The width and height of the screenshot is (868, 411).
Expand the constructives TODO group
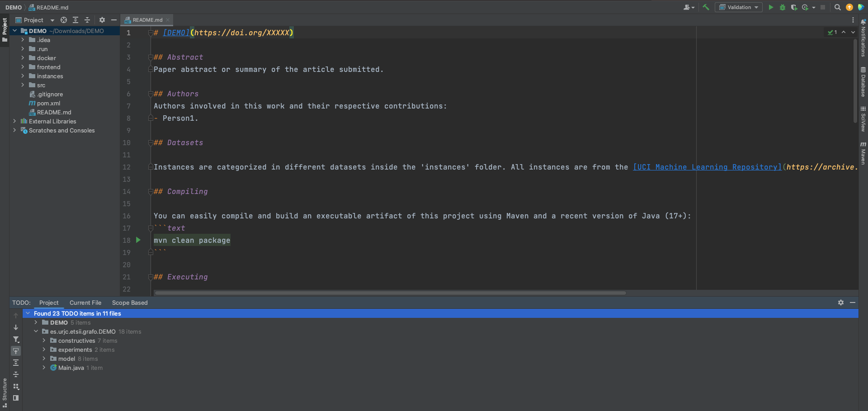(44, 340)
